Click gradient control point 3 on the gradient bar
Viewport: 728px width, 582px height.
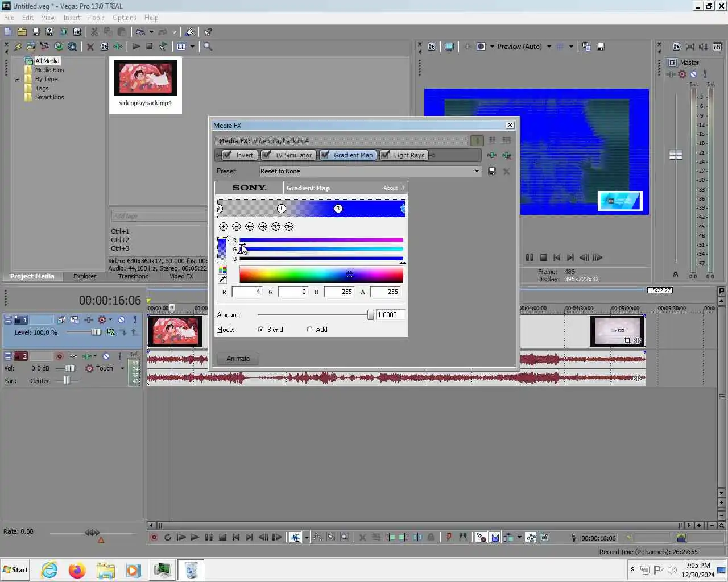tap(338, 209)
